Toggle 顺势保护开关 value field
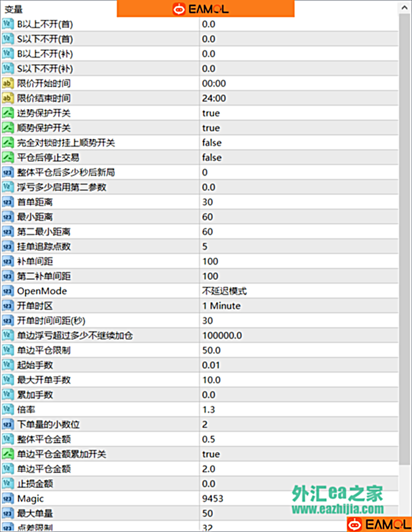412x532 pixels. click(210, 128)
